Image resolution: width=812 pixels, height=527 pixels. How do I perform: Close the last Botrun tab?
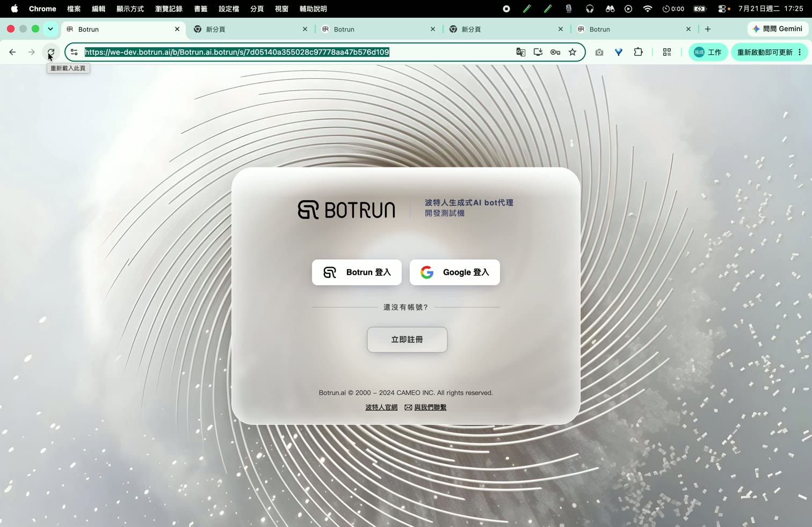pyautogui.click(x=688, y=29)
